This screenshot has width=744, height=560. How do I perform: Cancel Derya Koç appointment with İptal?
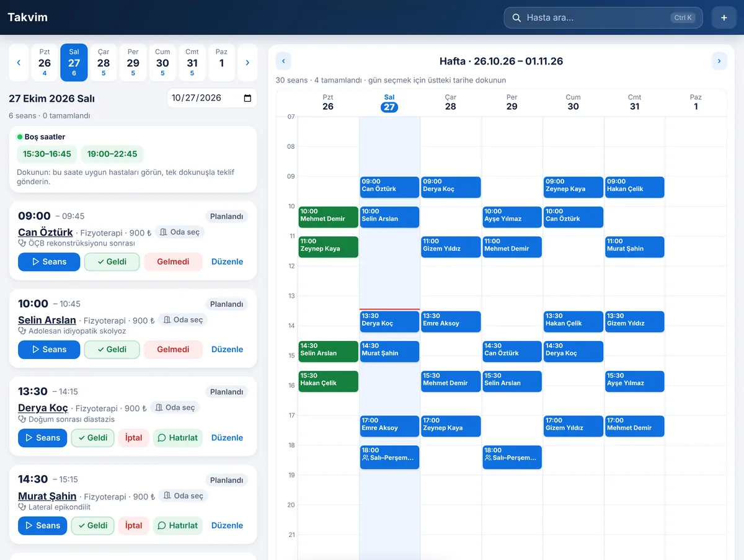[133, 438]
